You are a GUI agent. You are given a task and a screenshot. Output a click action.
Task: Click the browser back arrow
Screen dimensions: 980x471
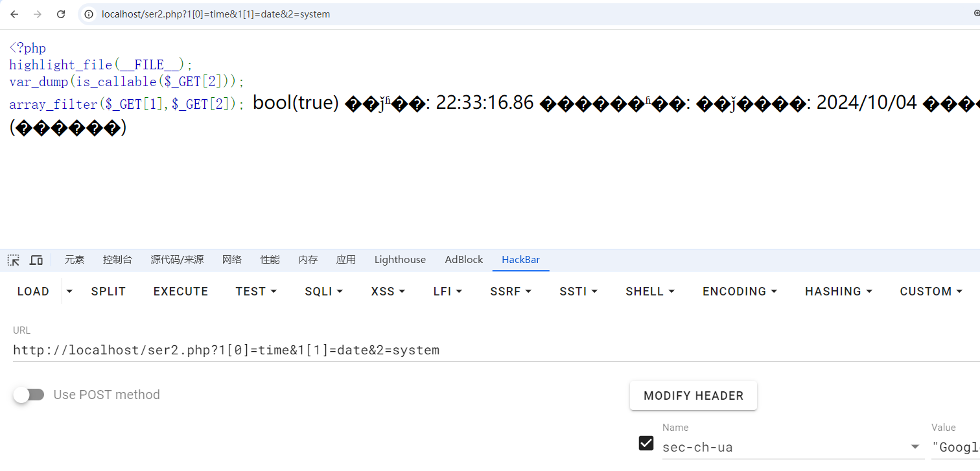point(14,14)
